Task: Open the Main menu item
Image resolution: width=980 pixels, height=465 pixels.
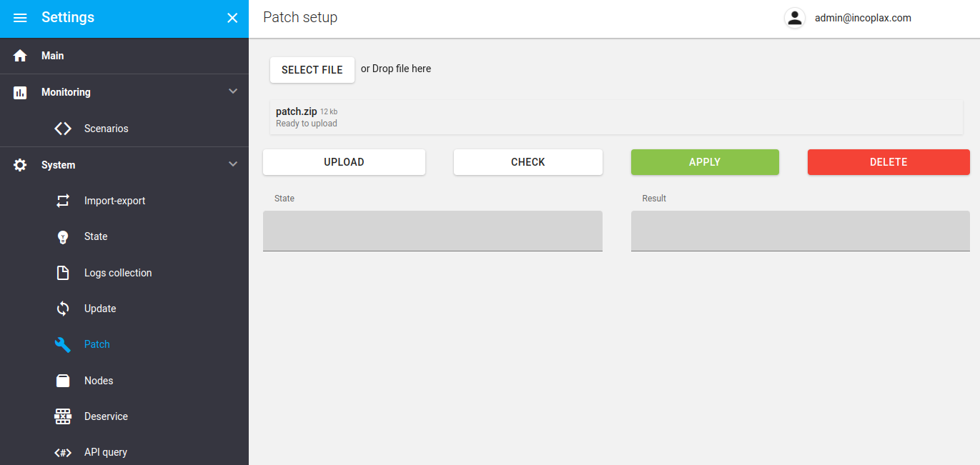Action: pos(124,56)
